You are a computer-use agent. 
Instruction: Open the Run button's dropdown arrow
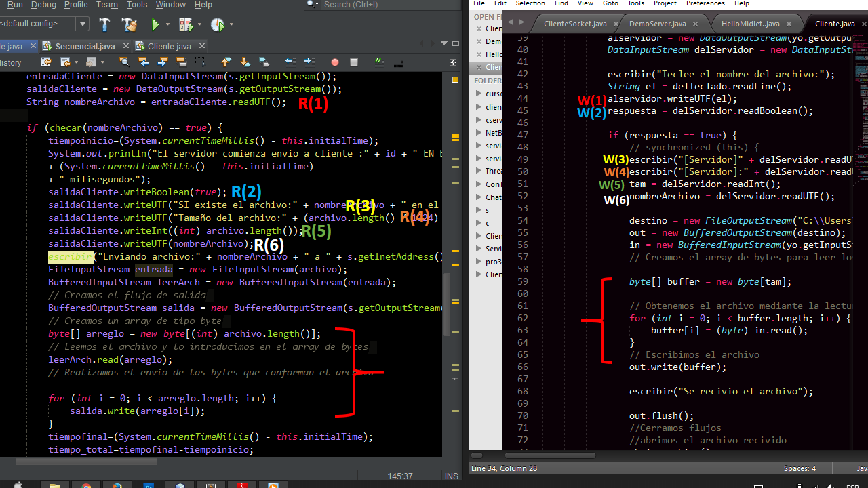(168, 25)
